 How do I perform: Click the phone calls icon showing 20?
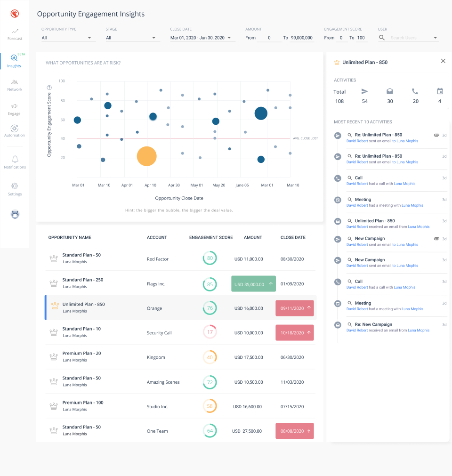[x=415, y=91]
